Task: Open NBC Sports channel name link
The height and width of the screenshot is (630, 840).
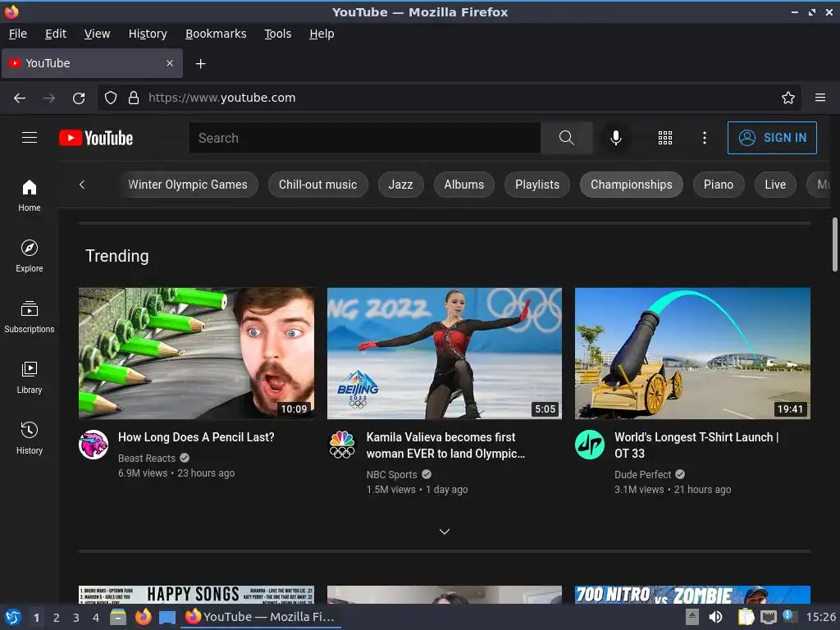Action: pyautogui.click(x=391, y=475)
